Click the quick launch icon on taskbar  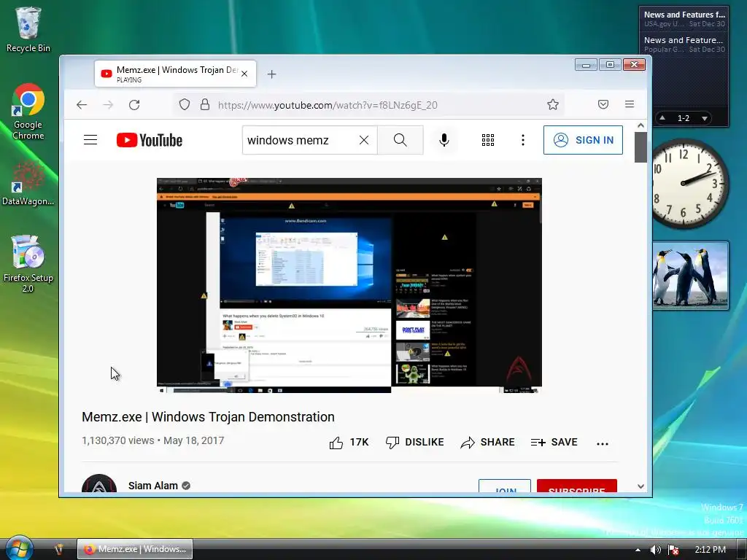click(58, 549)
